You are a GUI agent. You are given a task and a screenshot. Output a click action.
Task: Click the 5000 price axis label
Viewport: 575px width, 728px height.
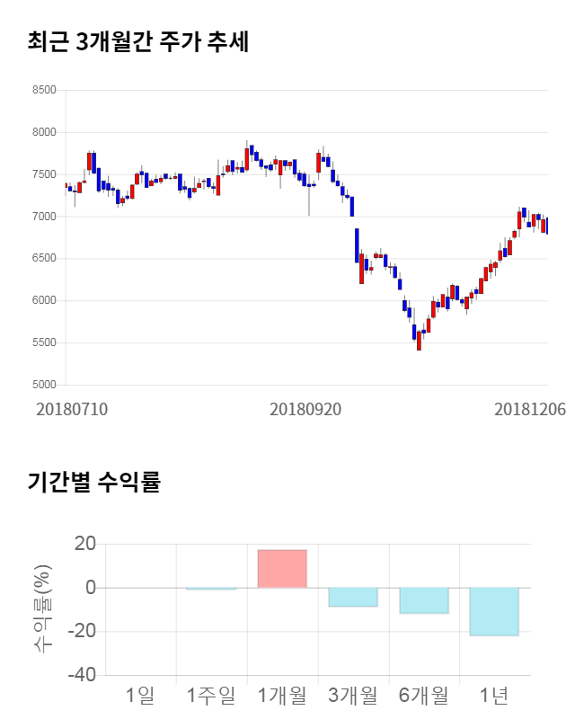click(43, 385)
